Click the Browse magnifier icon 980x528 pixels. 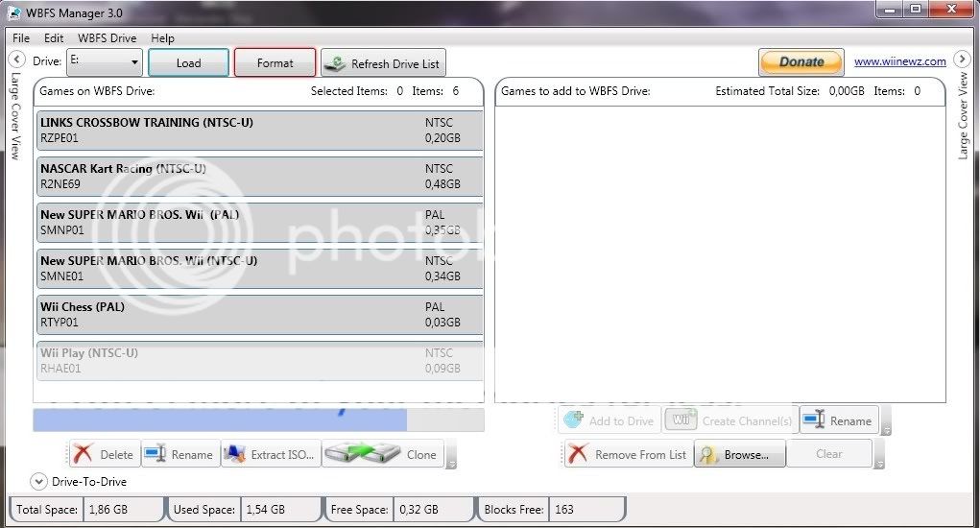(x=707, y=455)
